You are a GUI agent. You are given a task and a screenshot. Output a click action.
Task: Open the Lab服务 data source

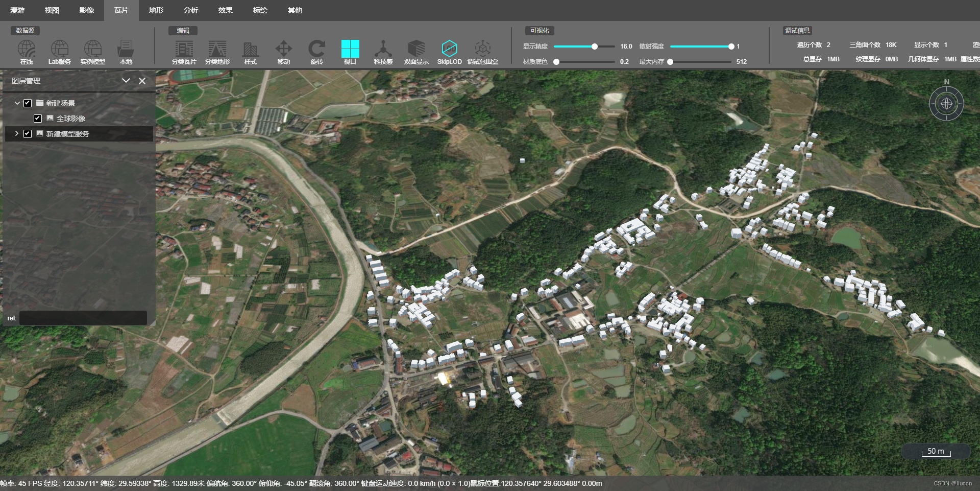pyautogui.click(x=60, y=52)
